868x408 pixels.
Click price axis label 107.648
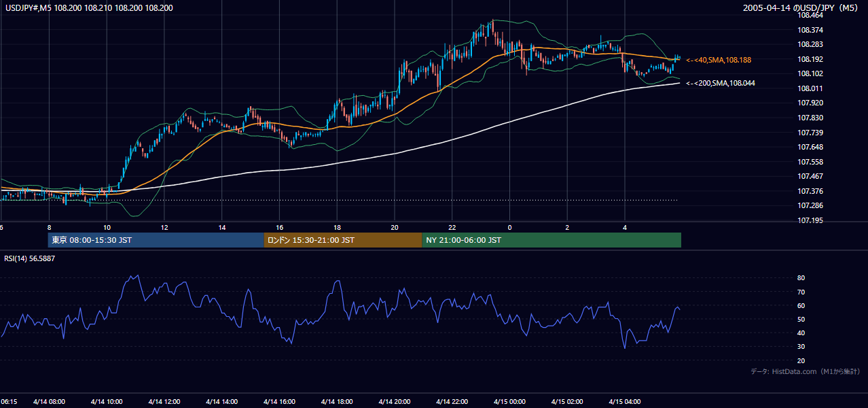[811, 147]
